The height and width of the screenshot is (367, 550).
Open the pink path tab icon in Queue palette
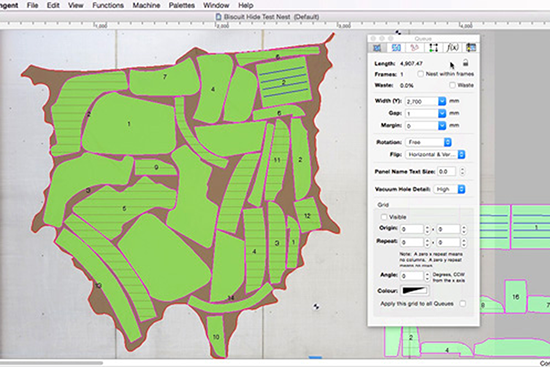(415, 48)
